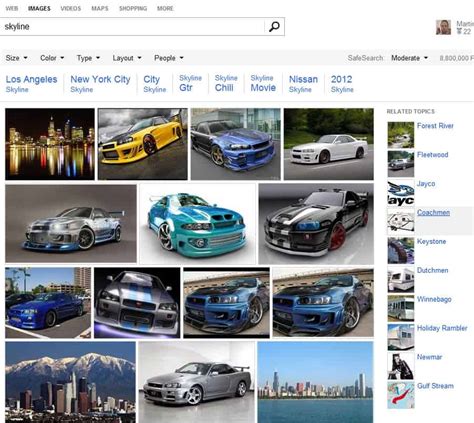Click the Dutchmen text link
The height and width of the screenshot is (423, 474).
[x=432, y=270]
